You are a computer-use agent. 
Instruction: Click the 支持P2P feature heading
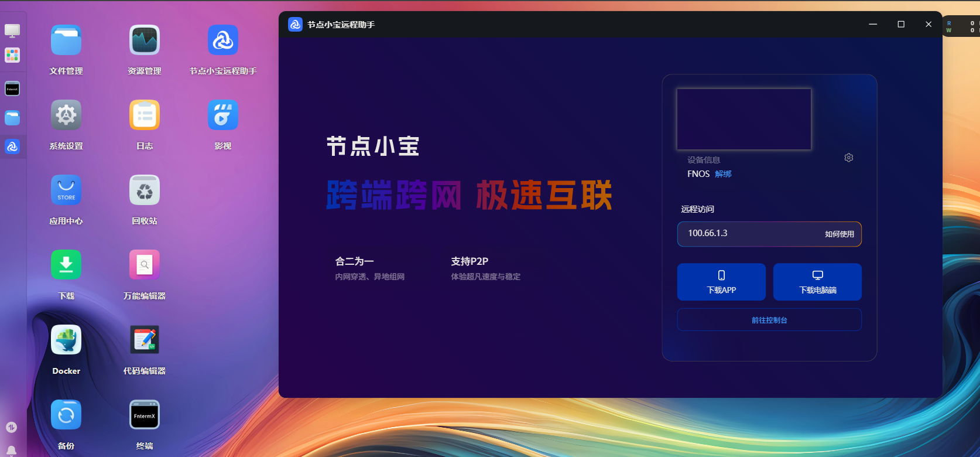pos(470,261)
